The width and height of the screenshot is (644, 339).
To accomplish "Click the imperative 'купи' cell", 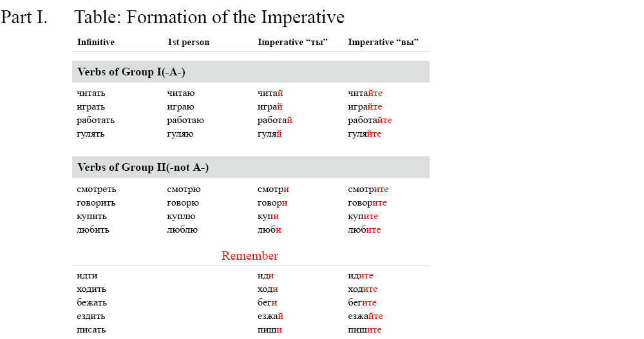I will (268, 217).
